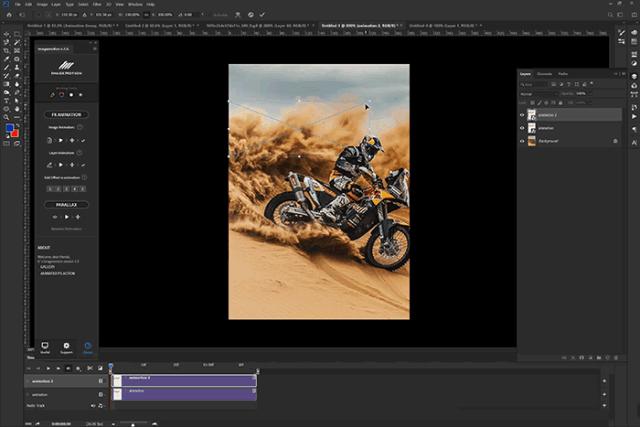Viewport: 640px width, 427px height.
Task: Open the Useful section in plugin panel
Action: click(45, 347)
